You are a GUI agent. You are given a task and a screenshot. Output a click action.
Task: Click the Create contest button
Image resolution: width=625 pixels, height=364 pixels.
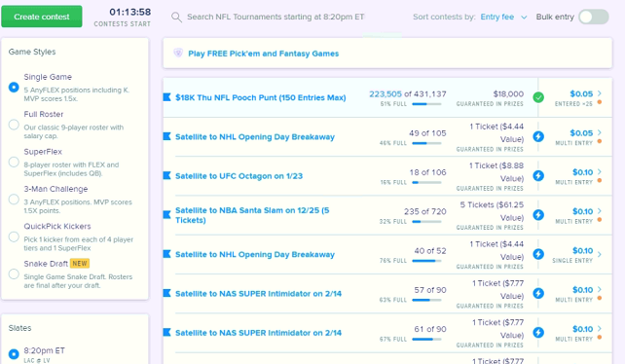[x=42, y=17]
